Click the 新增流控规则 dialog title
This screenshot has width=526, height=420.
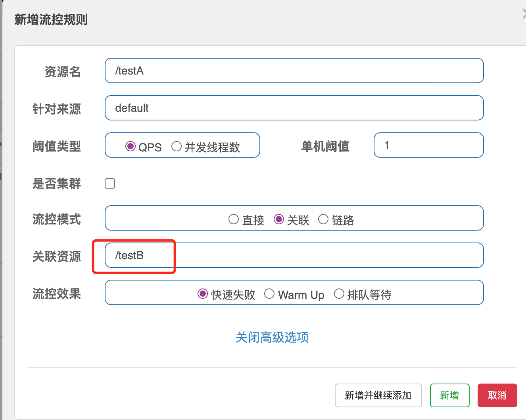pos(51,19)
